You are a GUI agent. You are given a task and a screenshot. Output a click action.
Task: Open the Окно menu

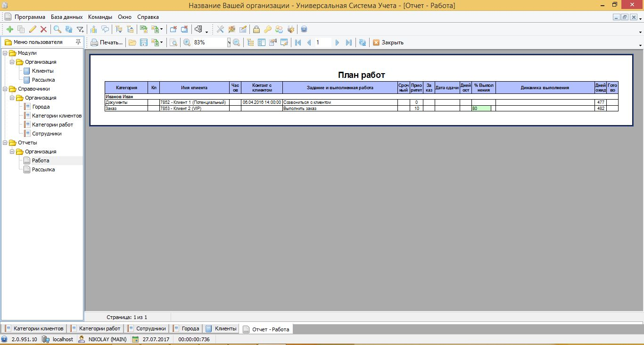tap(124, 17)
